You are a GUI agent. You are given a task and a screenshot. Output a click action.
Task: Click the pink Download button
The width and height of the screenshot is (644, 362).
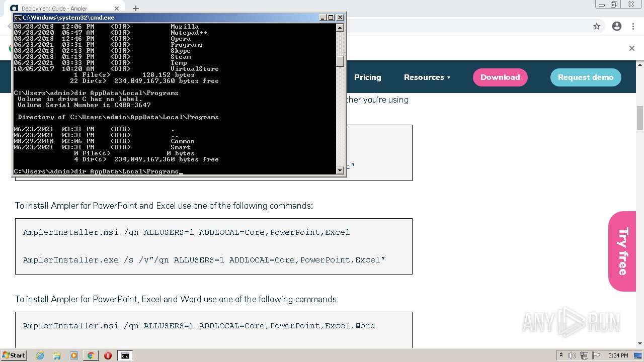[500, 77]
